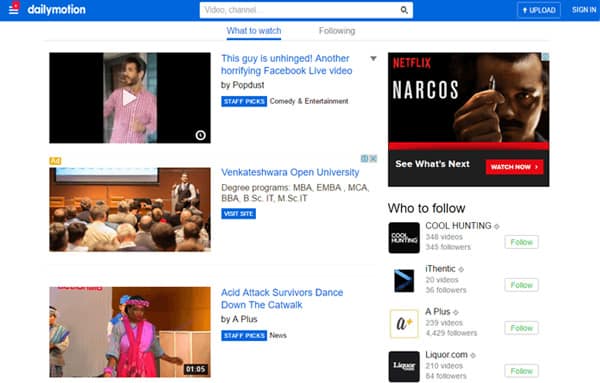Viewport: 600px width, 383px height.
Task: Click the yellow Ad label above university ad
Action: point(55,161)
